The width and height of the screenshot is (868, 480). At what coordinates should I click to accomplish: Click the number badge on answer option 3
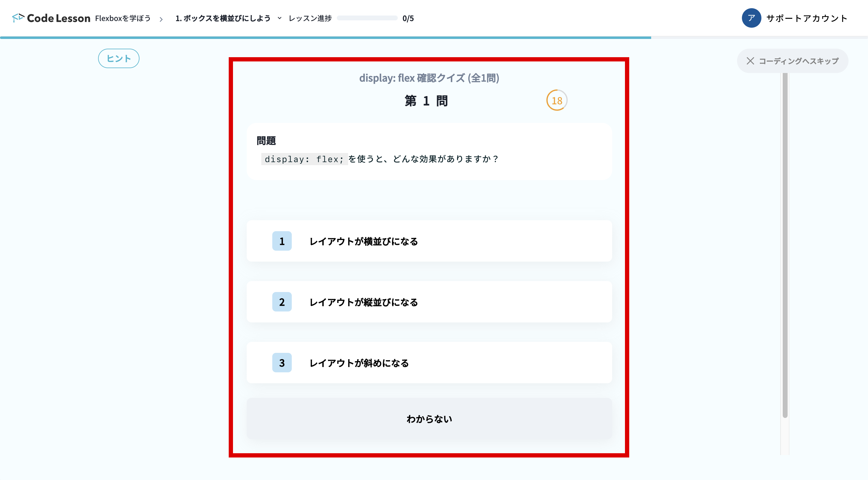pyautogui.click(x=282, y=363)
